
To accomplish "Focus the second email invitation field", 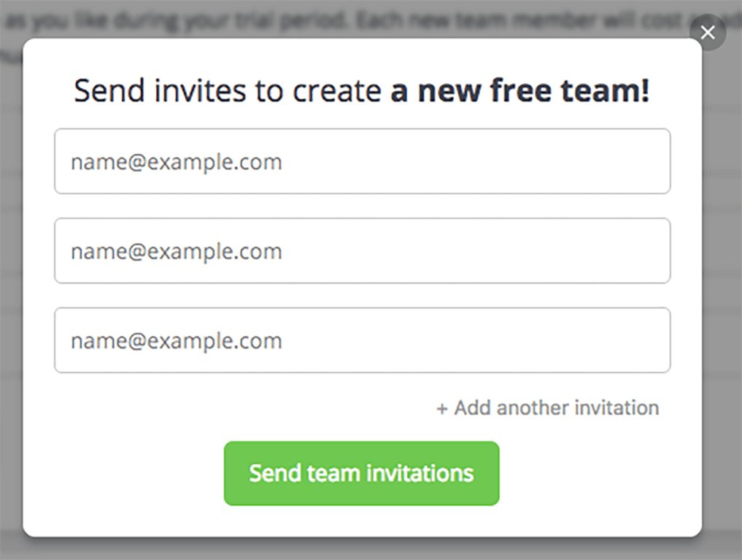I will (x=362, y=251).
